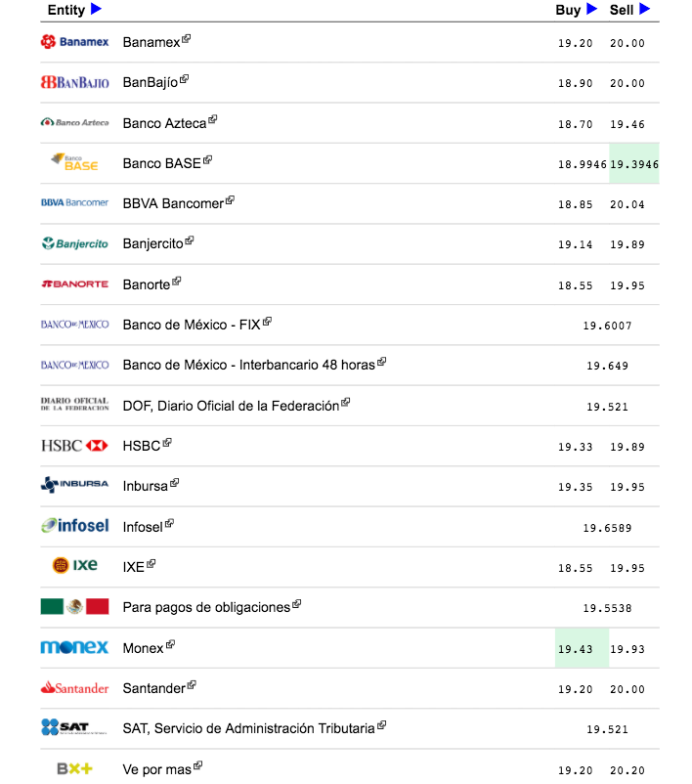This screenshot has height=784, width=692.
Task: Click the BanBajío logo image
Action: (x=74, y=83)
